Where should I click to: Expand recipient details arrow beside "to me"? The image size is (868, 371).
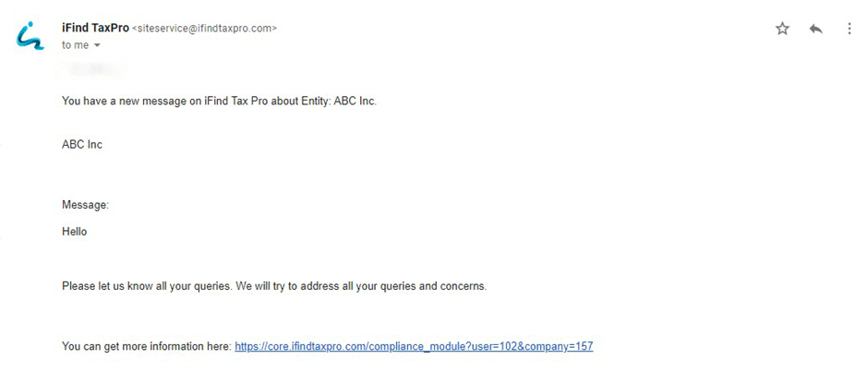97,45
